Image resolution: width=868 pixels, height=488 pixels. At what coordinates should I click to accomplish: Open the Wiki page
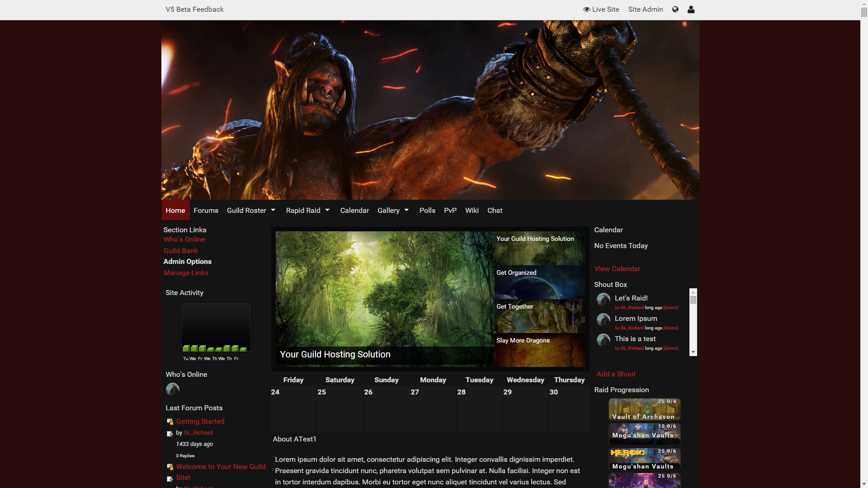click(472, 210)
